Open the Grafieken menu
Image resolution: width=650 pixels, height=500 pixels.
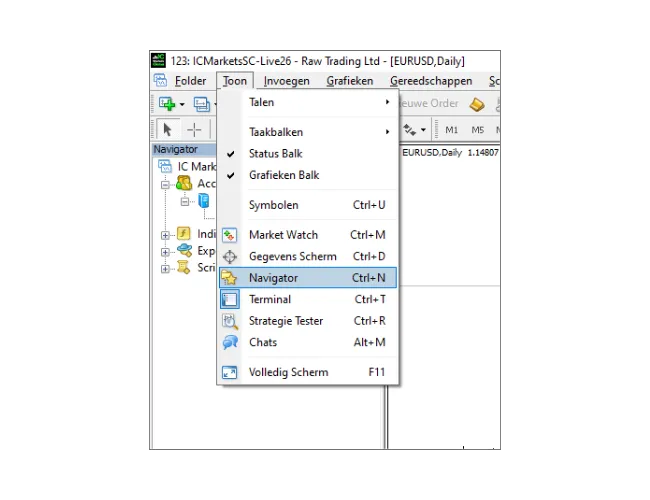coord(349,81)
